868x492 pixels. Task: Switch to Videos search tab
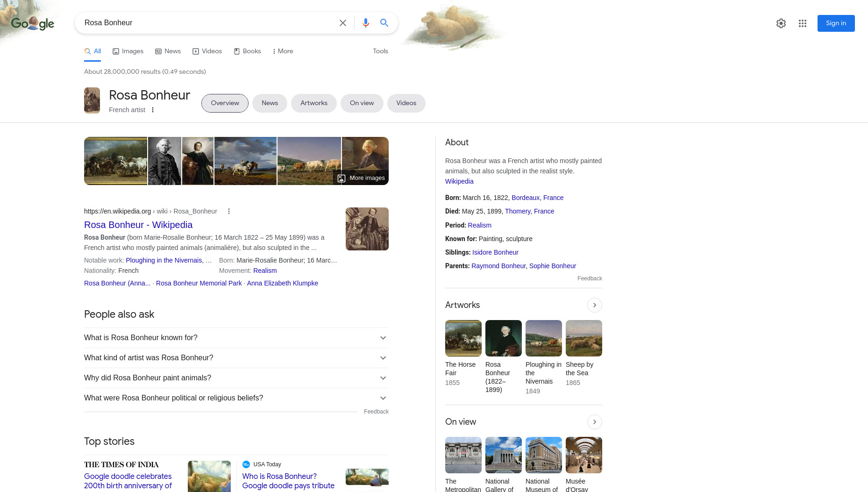(x=207, y=51)
